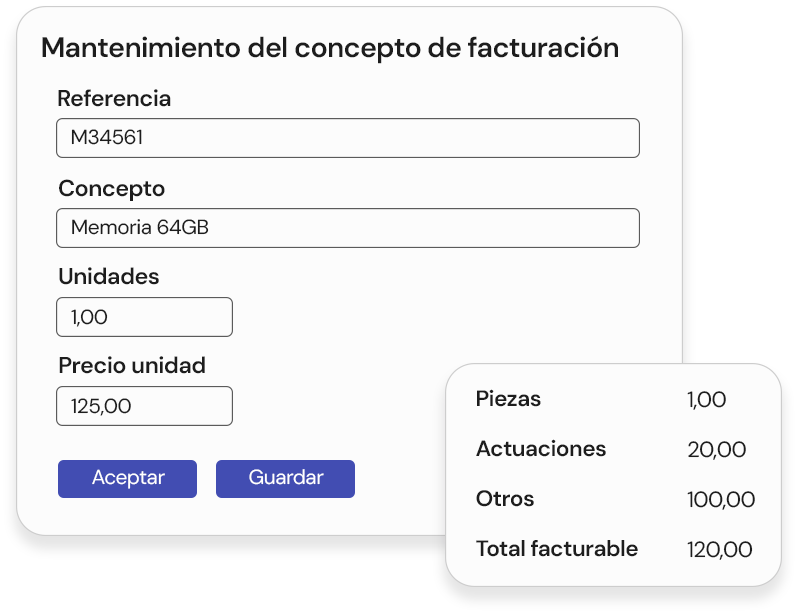Click the Referencia label

pyautogui.click(x=114, y=98)
